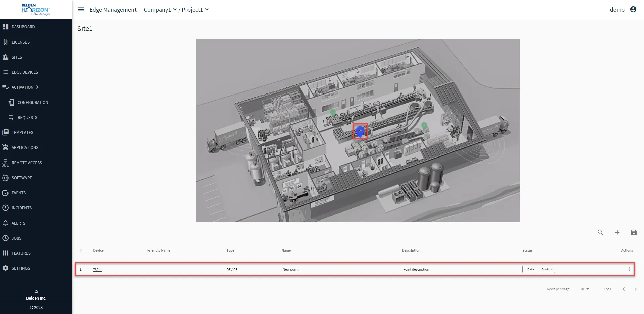This screenshot has width=644, height=314.
Task: Click the Description column header
Action: 411,250
